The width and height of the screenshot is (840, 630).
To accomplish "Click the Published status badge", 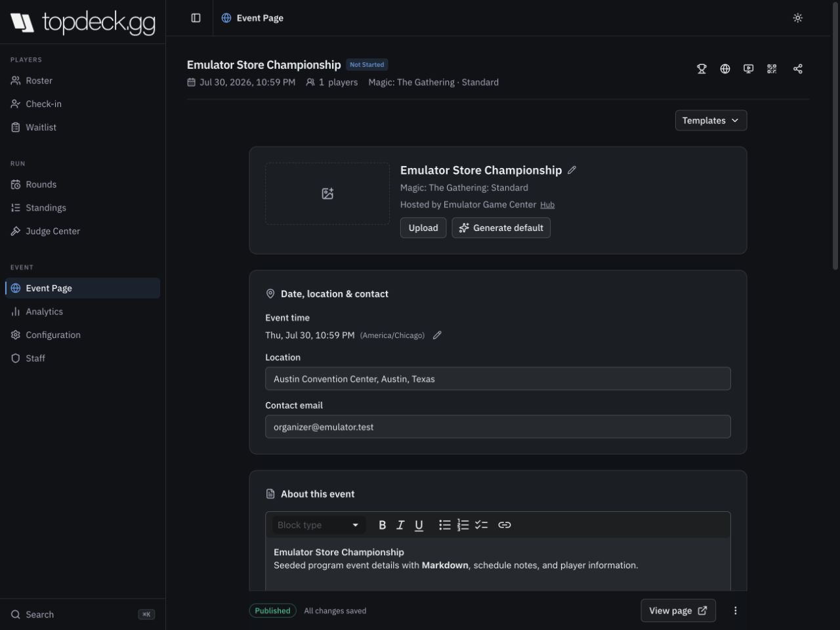I will (x=272, y=611).
